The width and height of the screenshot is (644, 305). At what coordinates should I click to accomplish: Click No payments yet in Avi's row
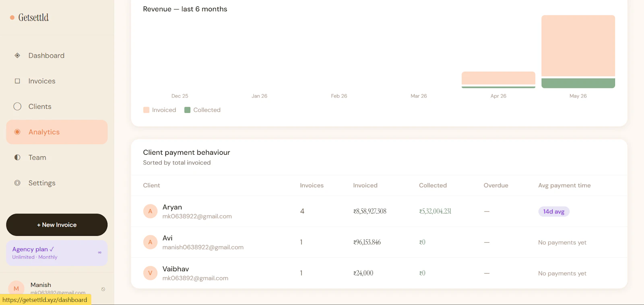point(562,243)
